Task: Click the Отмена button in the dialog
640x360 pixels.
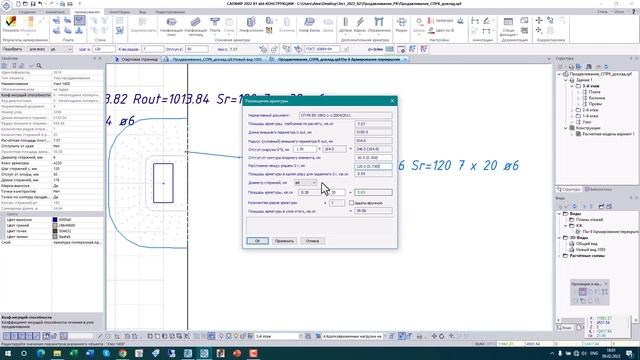Action: pyautogui.click(x=312, y=241)
